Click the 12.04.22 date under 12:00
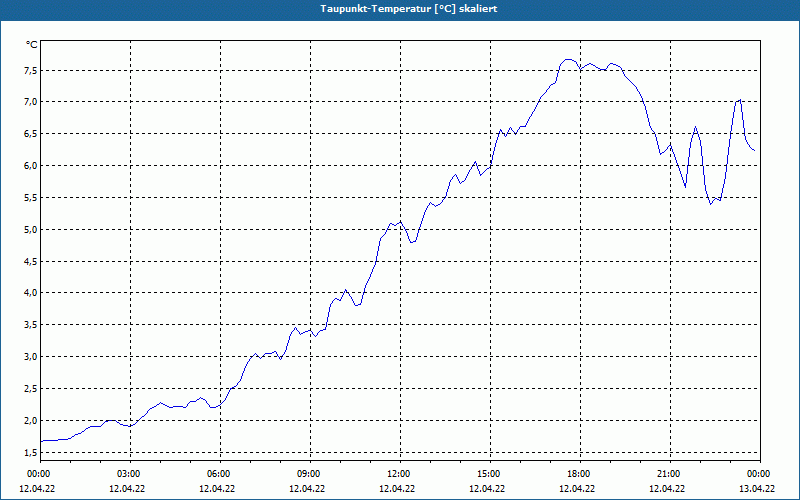The image size is (800, 500). click(397, 488)
